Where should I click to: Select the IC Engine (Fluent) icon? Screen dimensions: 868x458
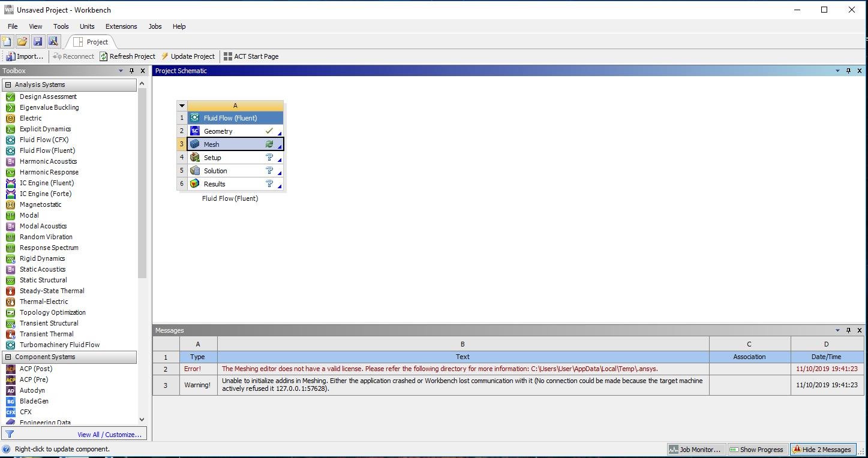coord(10,183)
